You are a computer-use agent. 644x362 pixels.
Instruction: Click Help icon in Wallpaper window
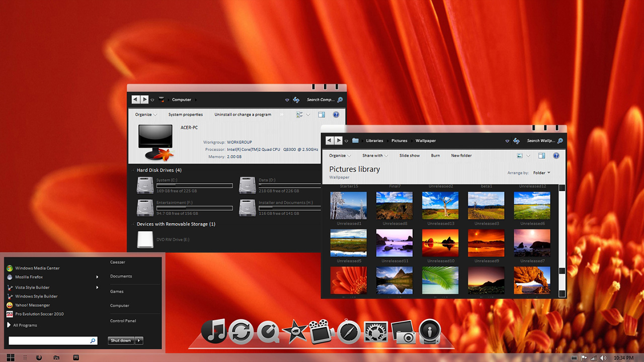point(556,156)
